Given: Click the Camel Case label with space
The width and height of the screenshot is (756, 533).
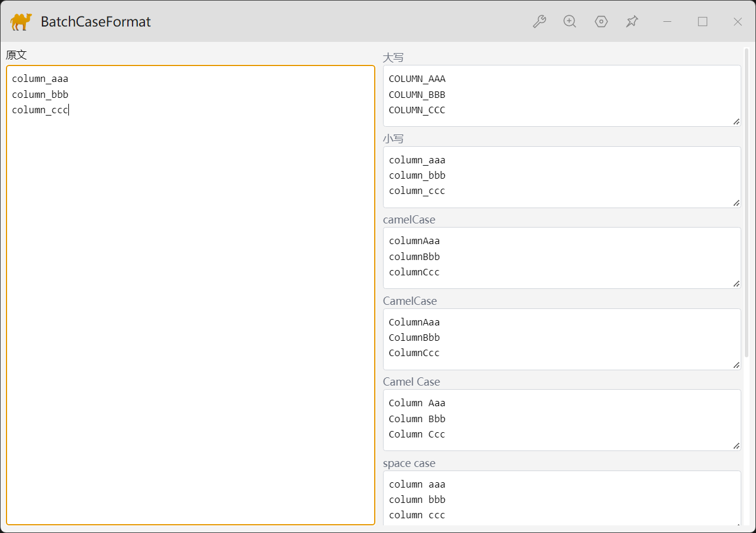Looking at the screenshot, I should click(x=411, y=381).
